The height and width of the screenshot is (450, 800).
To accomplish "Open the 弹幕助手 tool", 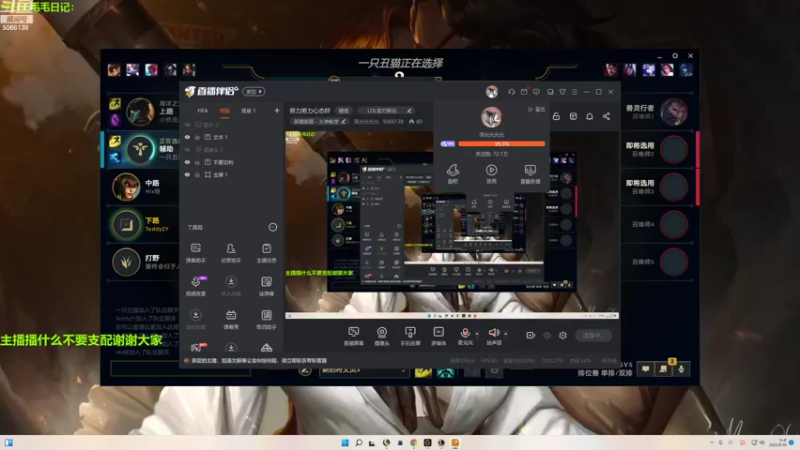I will coord(195,253).
